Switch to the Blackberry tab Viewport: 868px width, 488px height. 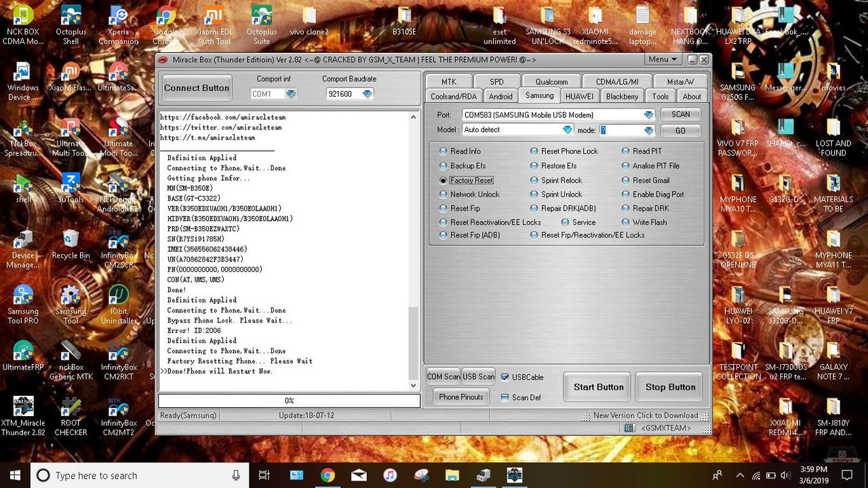pos(622,96)
